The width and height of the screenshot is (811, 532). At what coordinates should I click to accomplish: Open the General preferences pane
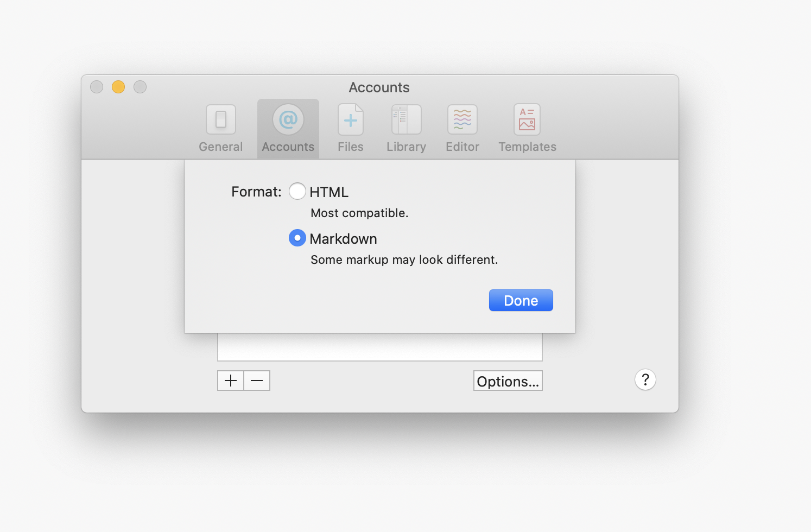click(220, 129)
